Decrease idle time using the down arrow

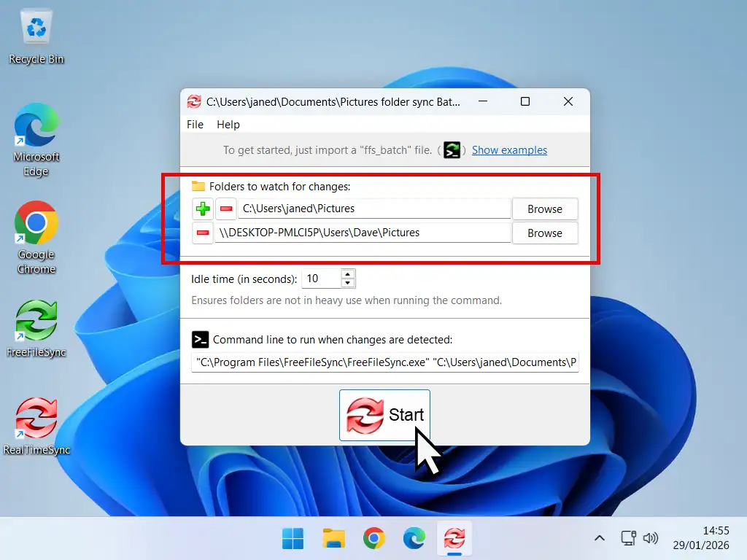tap(347, 282)
